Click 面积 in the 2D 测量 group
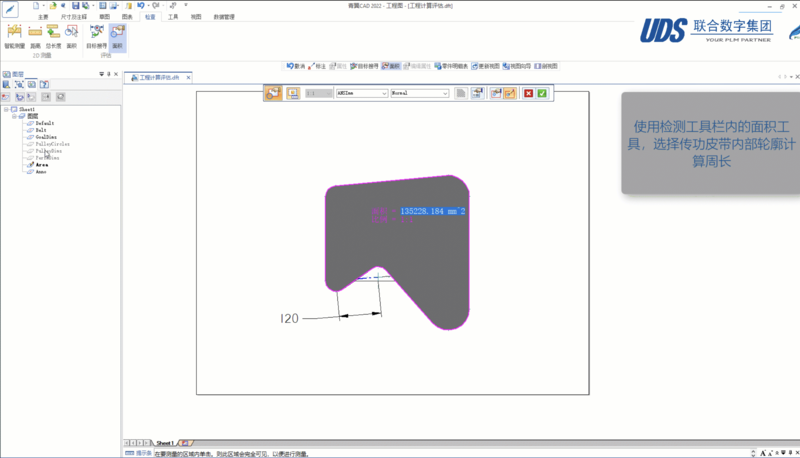Viewport: 800px width, 458px height. coord(71,37)
